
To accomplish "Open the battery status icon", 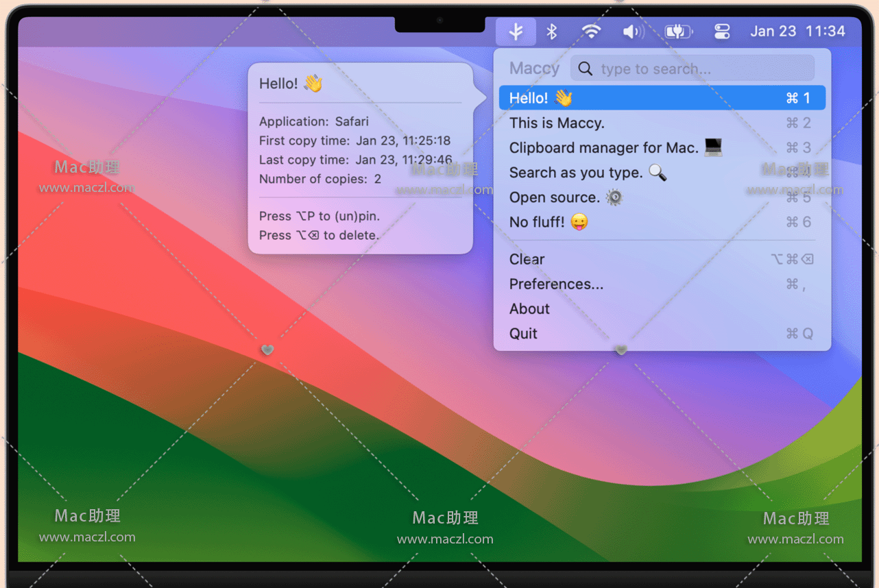I will pos(678,32).
